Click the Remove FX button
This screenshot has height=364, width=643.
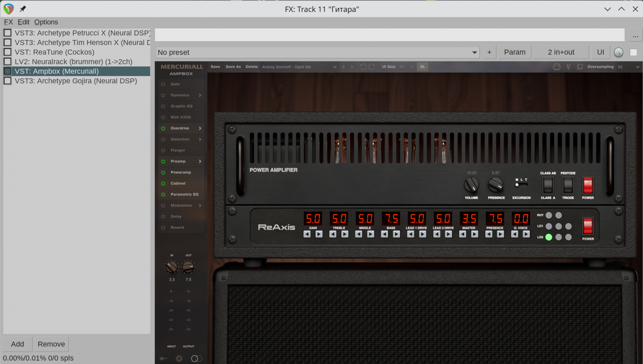coord(51,344)
